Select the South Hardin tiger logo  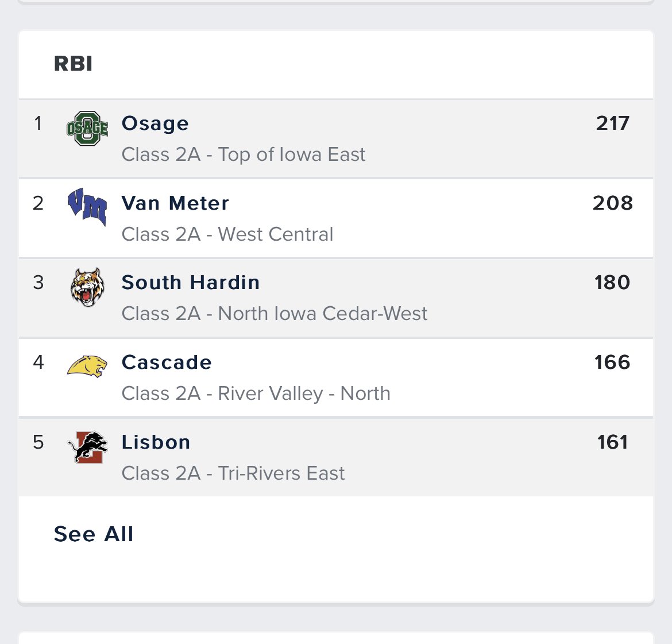coord(87,287)
